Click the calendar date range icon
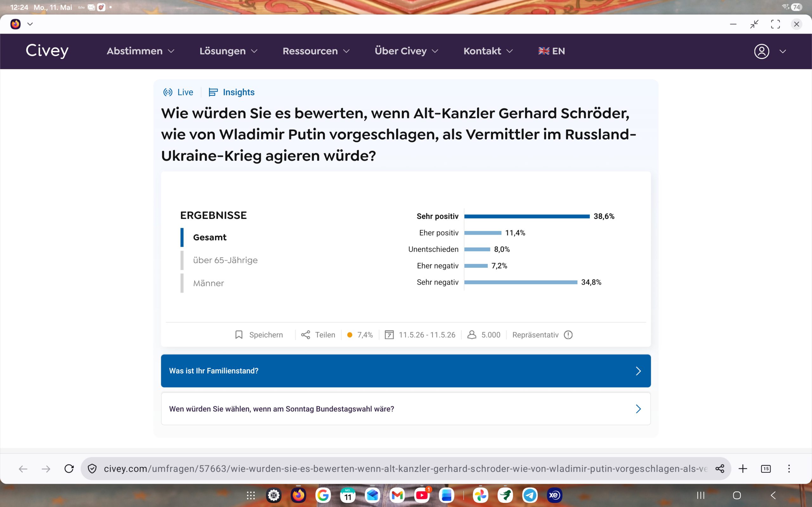The height and width of the screenshot is (507, 812). [389, 335]
